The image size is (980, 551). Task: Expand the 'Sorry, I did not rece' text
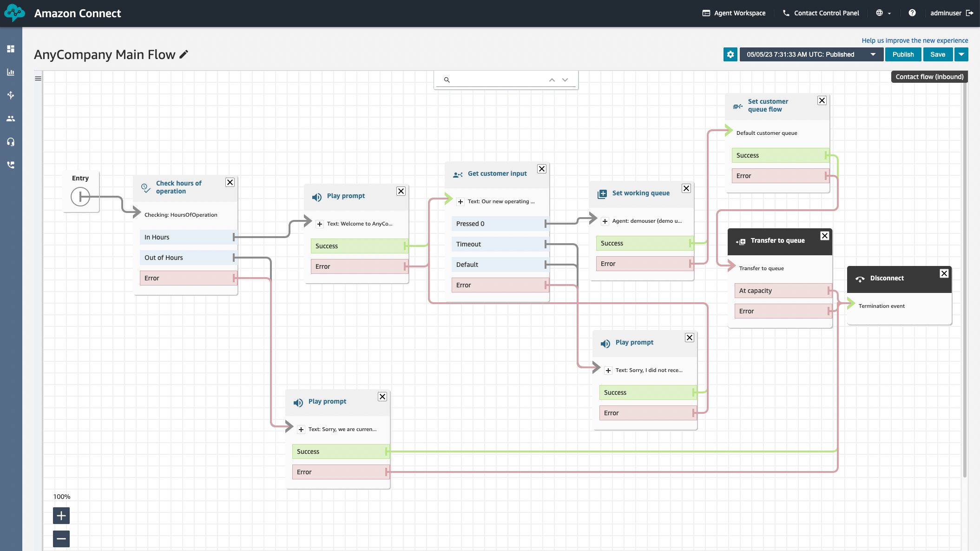pyautogui.click(x=608, y=371)
